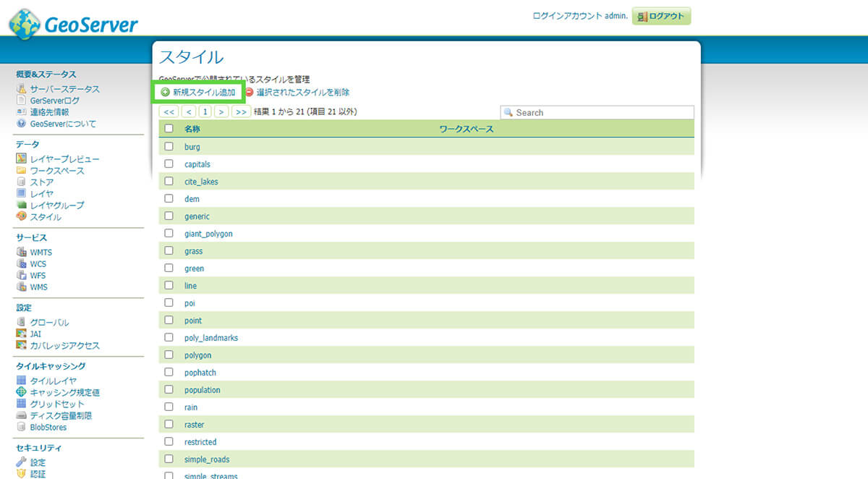Go to first page with << button
The image size is (868, 479).
169,112
